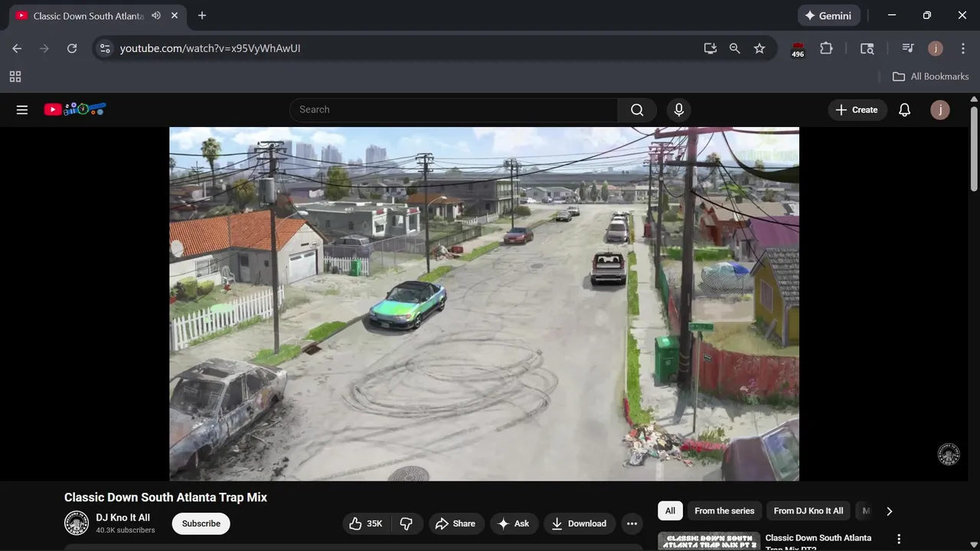Download the video
980x551 pixels.
(x=580, y=523)
